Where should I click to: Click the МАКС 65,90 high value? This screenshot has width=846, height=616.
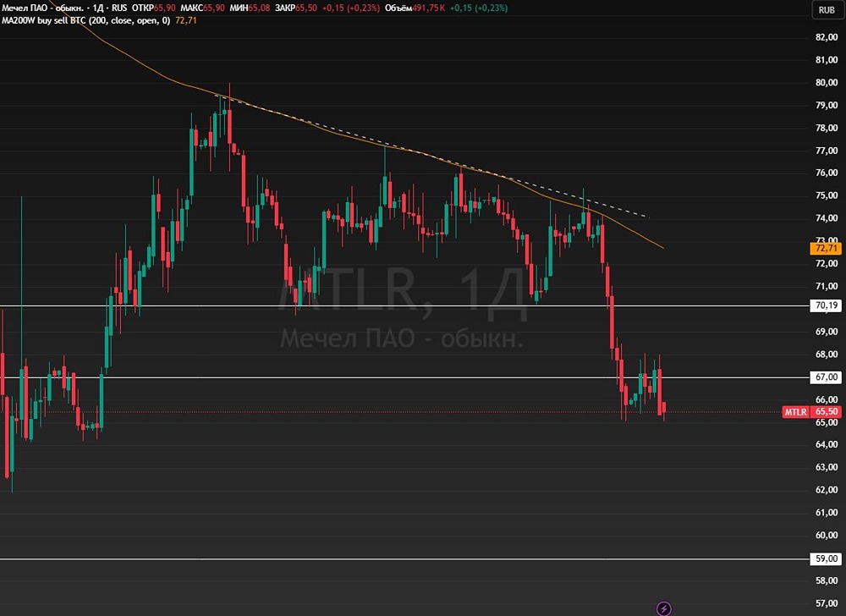[202, 8]
